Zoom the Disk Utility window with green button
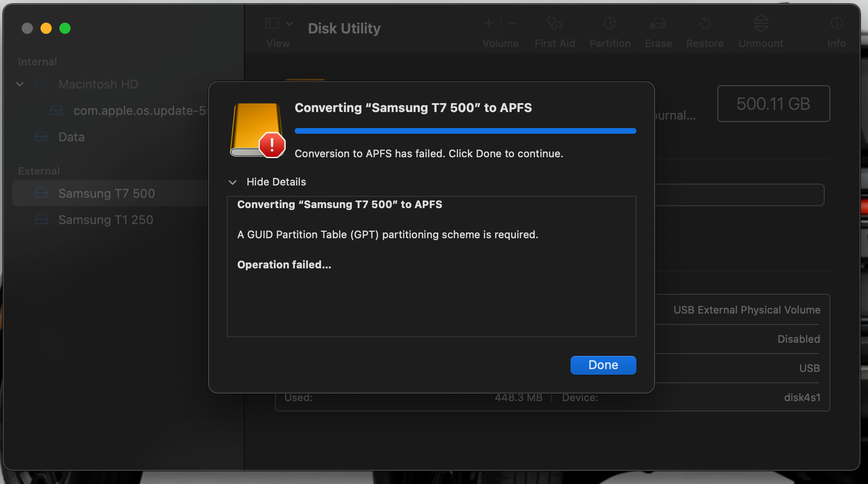The image size is (868, 484). pyautogui.click(x=65, y=28)
